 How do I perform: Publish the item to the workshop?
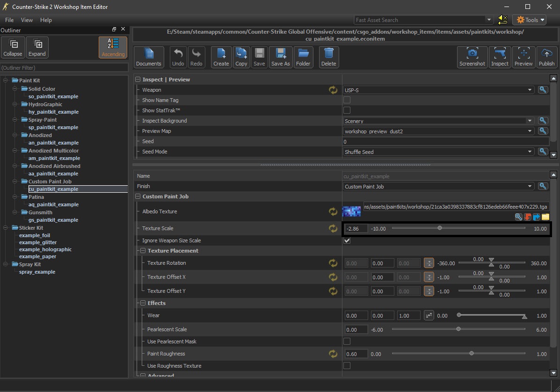(546, 57)
